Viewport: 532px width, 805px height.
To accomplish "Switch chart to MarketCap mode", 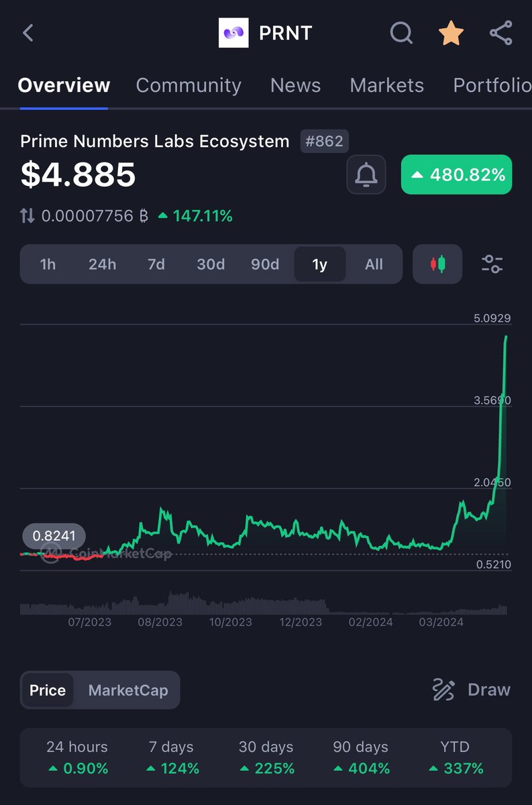I will [128, 690].
